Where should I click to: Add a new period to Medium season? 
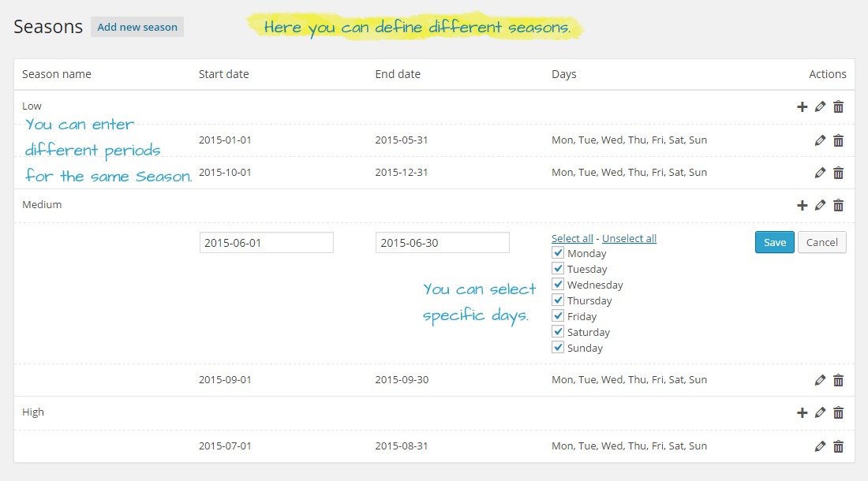(x=802, y=205)
